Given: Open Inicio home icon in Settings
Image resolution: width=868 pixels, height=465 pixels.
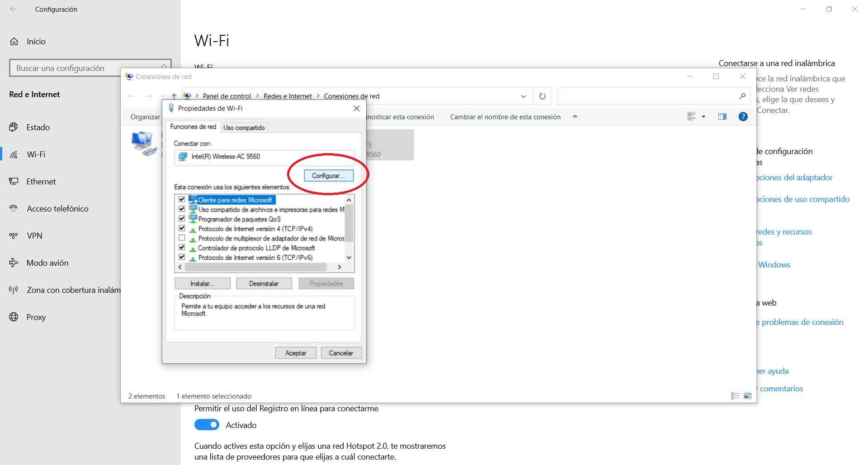Looking at the screenshot, I should tap(14, 42).
